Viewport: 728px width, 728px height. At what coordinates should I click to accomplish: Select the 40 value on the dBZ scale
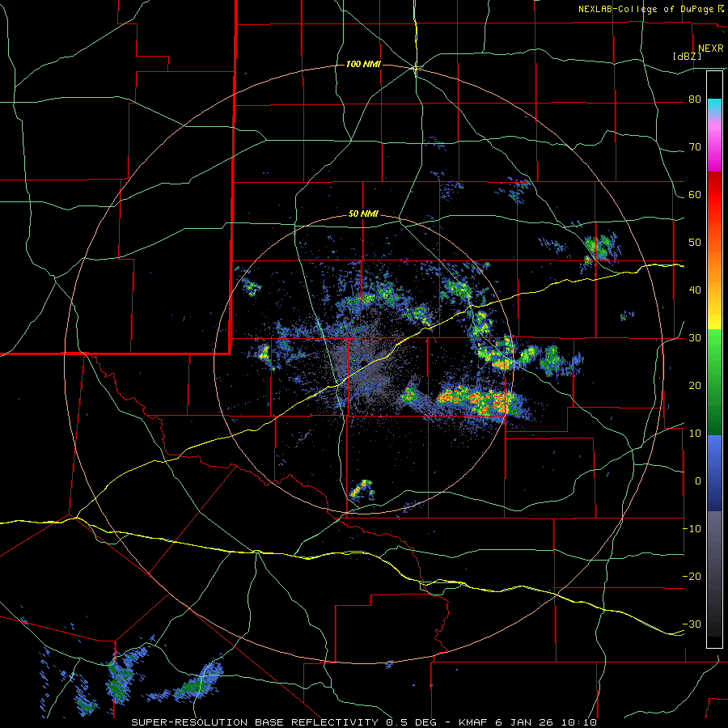[x=695, y=290]
